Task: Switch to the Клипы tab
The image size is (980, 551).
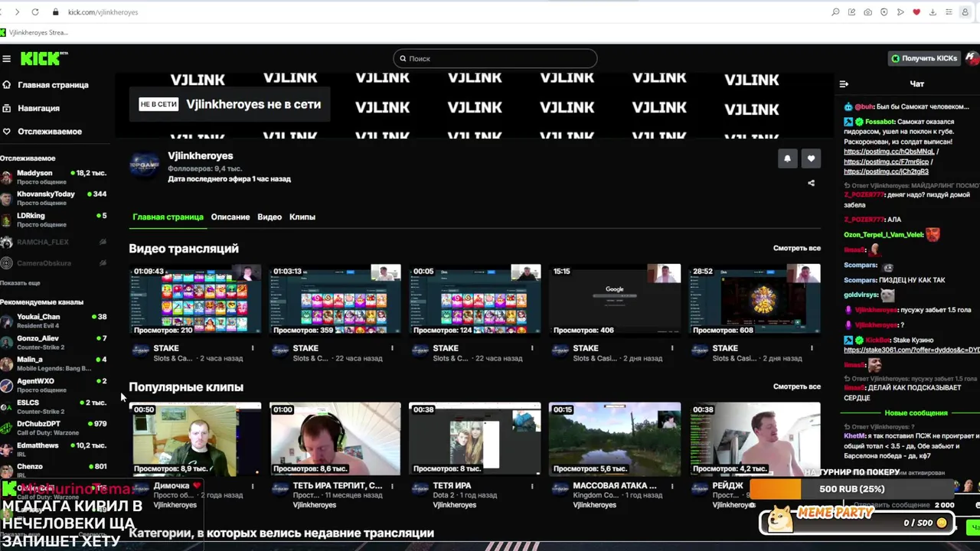Action: pos(302,217)
